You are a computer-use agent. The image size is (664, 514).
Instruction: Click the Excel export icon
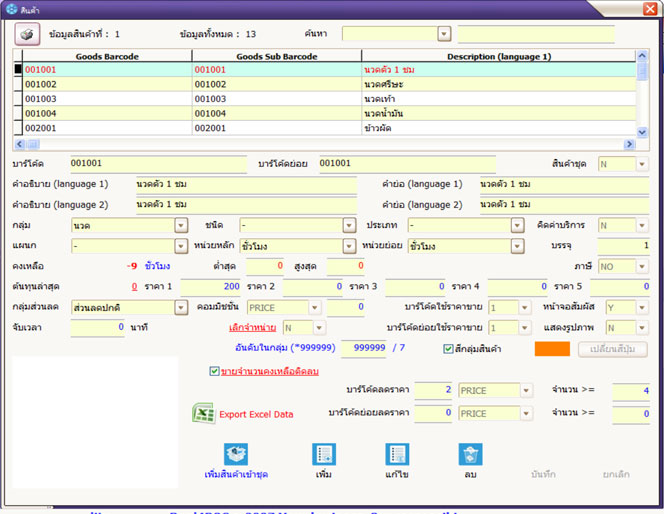pyautogui.click(x=203, y=413)
